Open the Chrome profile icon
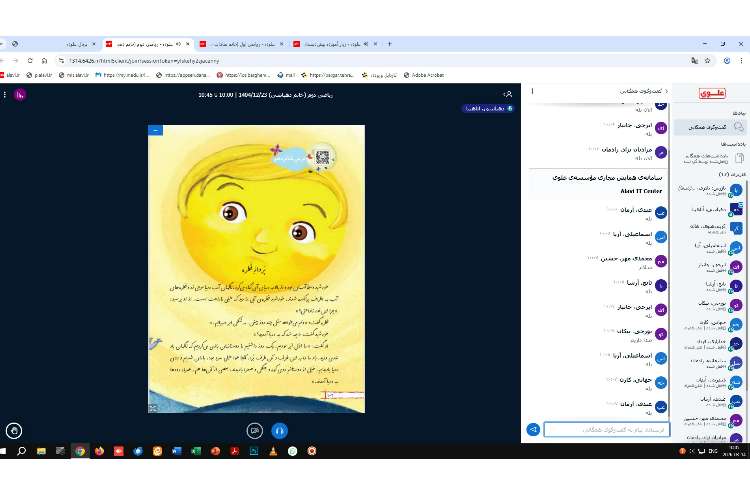The width and height of the screenshot is (750, 480). click(x=727, y=61)
